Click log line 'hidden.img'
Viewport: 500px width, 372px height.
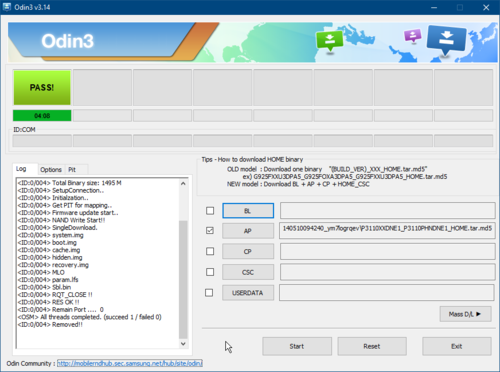50,257
